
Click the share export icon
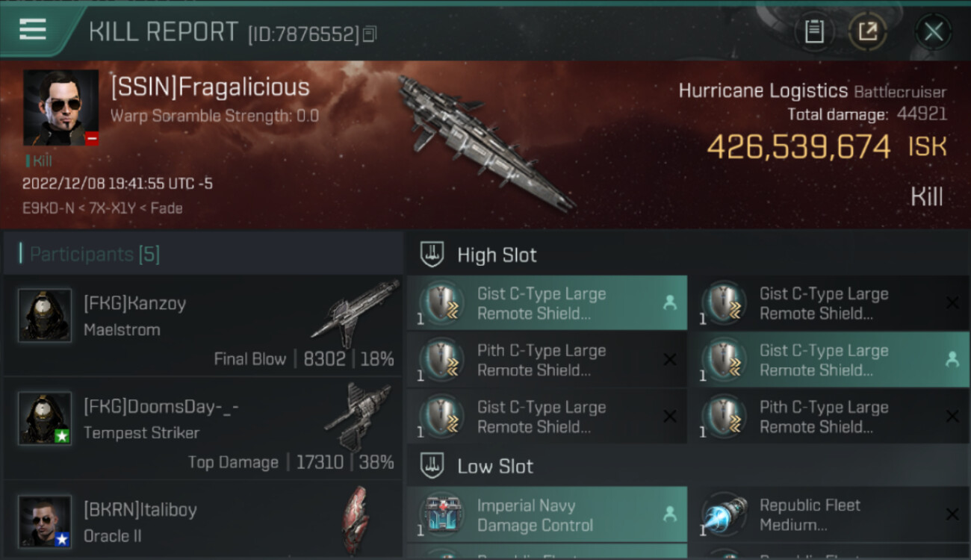pyautogui.click(x=867, y=31)
